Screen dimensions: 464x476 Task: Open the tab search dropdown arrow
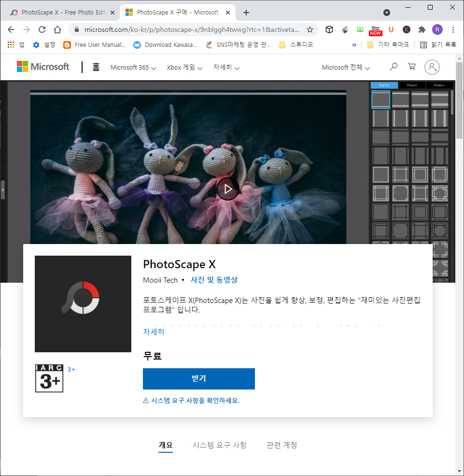(387, 13)
